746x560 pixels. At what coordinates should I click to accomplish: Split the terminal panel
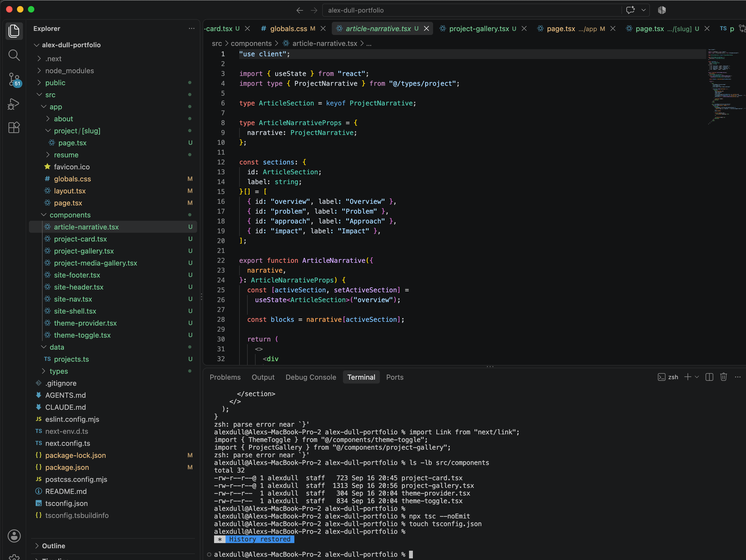click(709, 377)
